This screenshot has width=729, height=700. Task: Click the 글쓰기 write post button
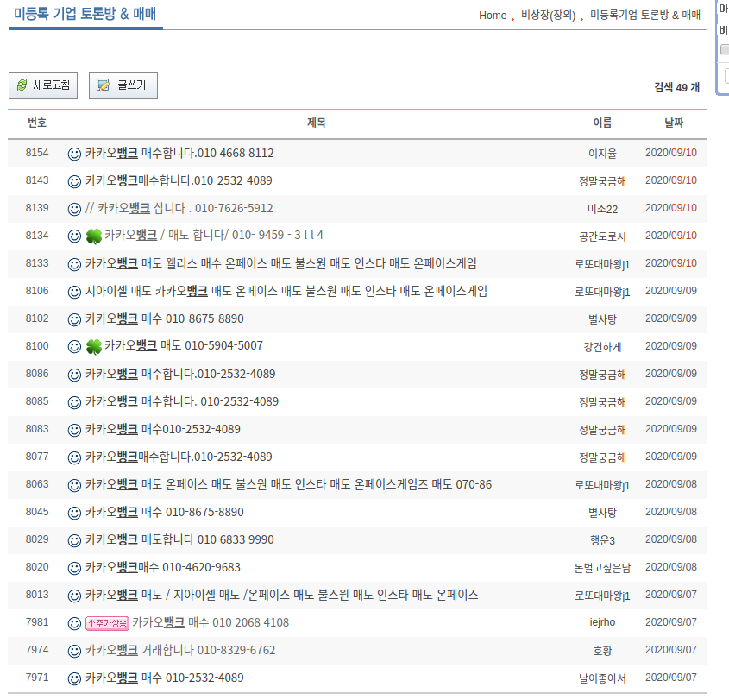click(123, 85)
